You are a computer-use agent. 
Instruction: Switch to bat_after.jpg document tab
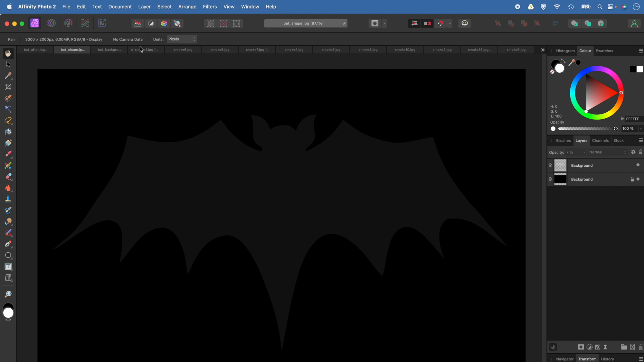(x=35, y=50)
